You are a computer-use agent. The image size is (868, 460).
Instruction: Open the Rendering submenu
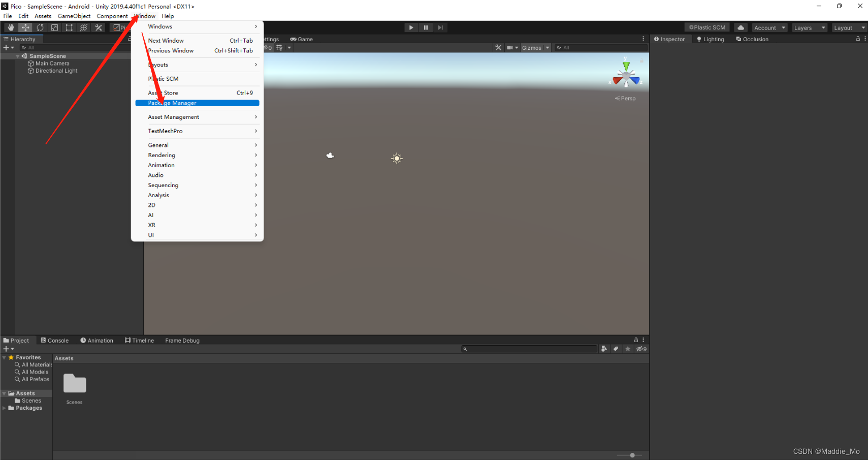(197, 155)
